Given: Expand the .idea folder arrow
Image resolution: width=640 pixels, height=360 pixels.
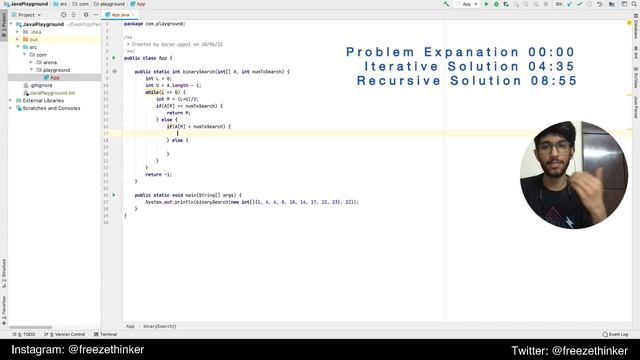Looking at the screenshot, I should coord(18,32).
